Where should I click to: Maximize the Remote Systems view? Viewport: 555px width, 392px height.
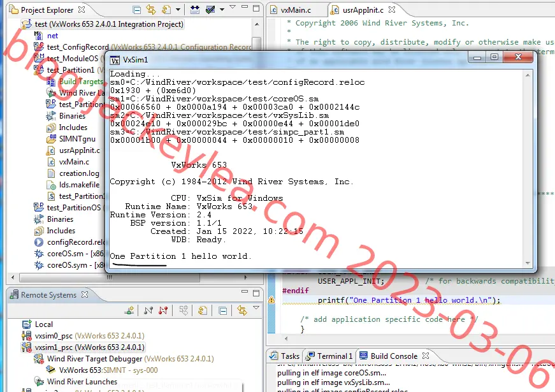pyautogui.click(x=256, y=293)
